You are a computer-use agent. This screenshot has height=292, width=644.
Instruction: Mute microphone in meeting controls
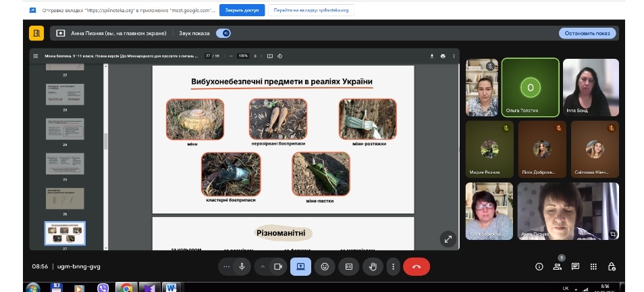(x=242, y=266)
